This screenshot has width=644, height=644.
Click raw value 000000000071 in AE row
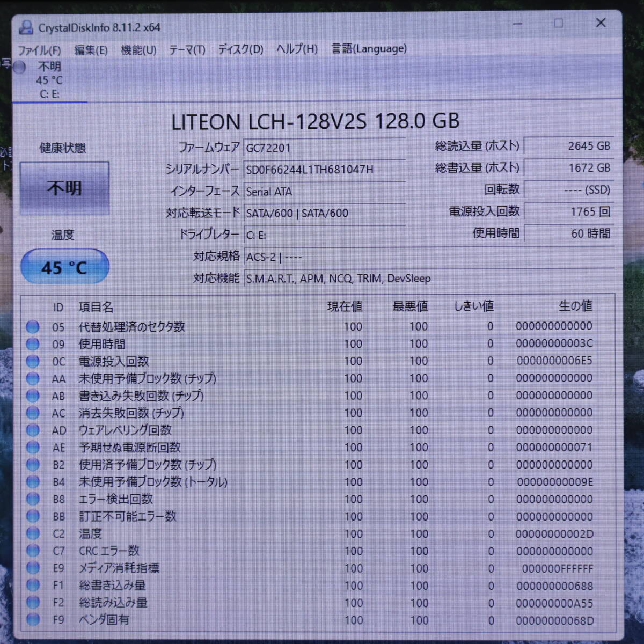554,447
